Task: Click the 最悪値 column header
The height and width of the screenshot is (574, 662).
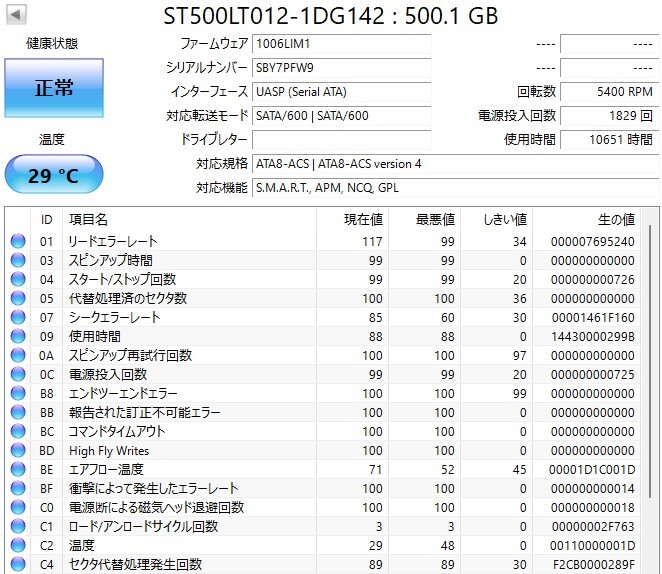Action: [x=424, y=219]
